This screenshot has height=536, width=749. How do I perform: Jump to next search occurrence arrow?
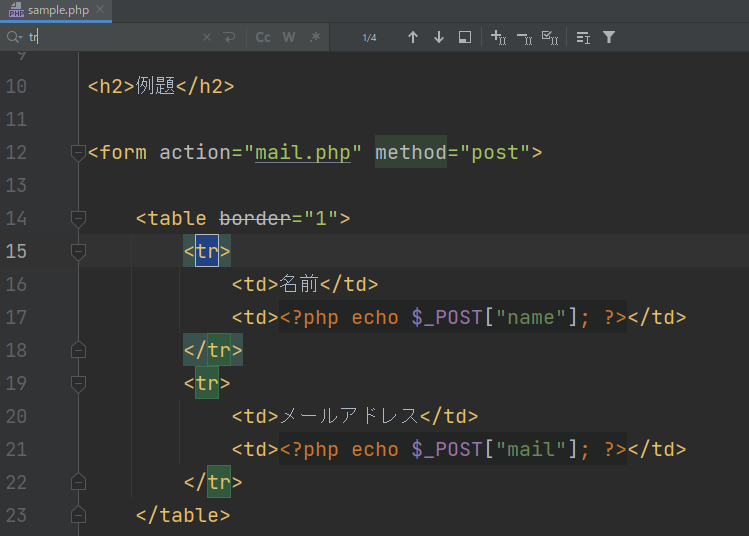point(439,37)
